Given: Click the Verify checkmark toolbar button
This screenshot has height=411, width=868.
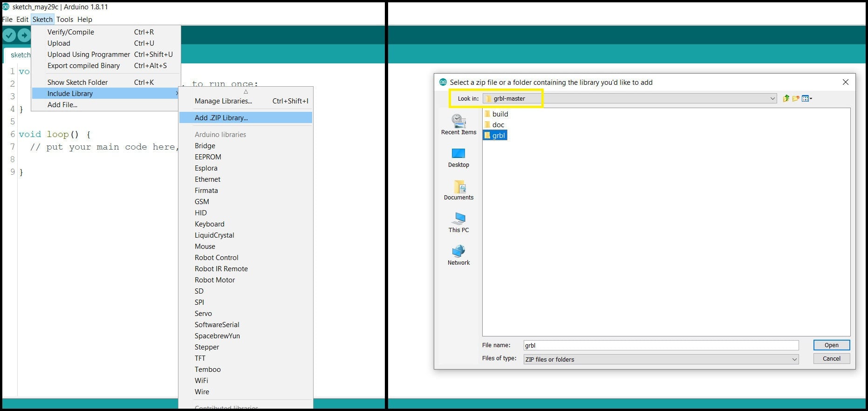Looking at the screenshot, I should [x=9, y=35].
